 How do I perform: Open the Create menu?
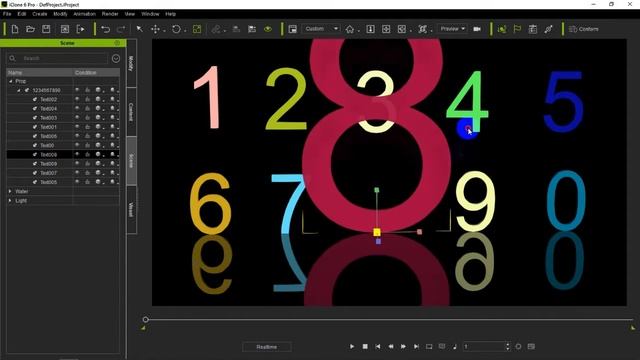point(40,14)
